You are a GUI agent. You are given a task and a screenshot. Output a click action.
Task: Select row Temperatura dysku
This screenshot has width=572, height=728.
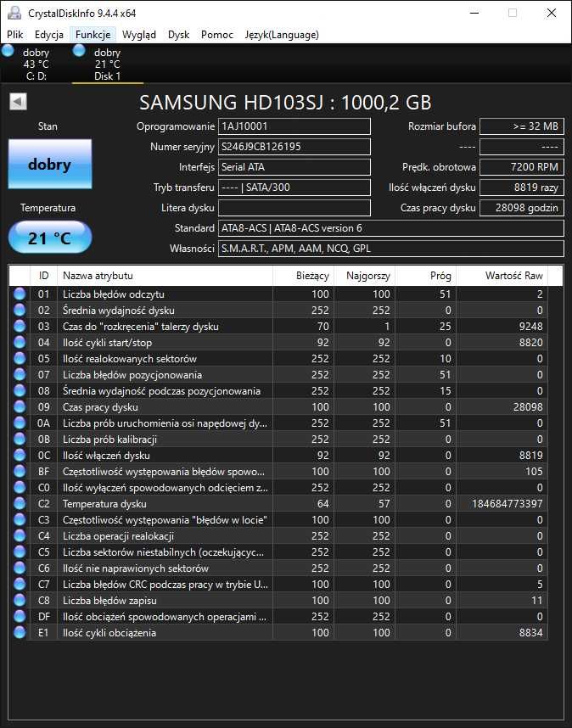click(278, 504)
